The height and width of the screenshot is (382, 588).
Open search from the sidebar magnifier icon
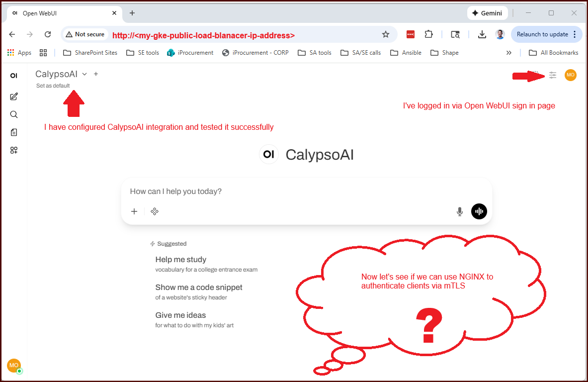tap(14, 114)
